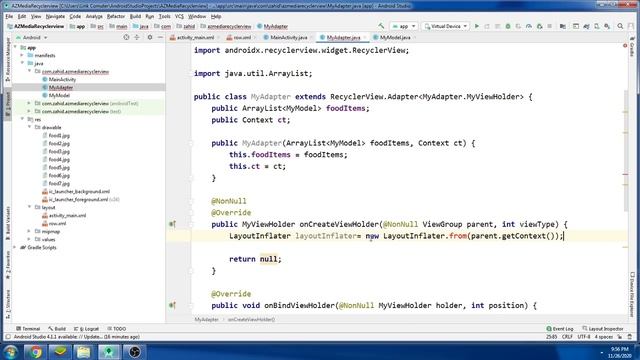Switch to the row.xml editor tab
Image resolution: width=640 pixels, height=360 pixels.
(x=242, y=37)
